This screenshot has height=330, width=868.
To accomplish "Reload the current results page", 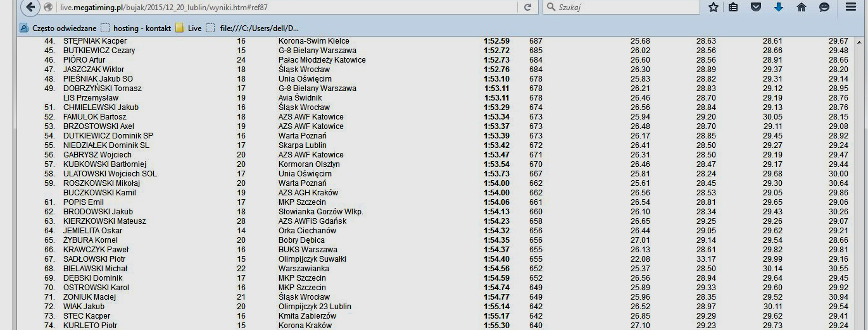I will point(527,8).
